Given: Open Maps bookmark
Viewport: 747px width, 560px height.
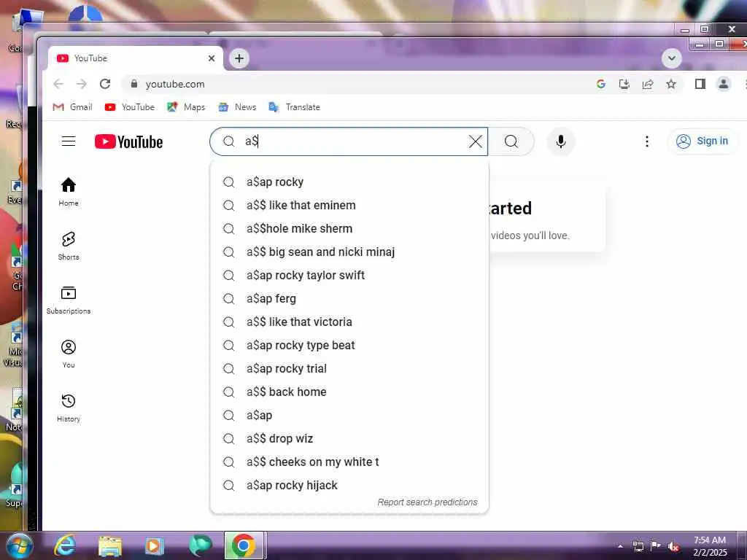Looking at the screenshot, I should (x=186, y=107).
